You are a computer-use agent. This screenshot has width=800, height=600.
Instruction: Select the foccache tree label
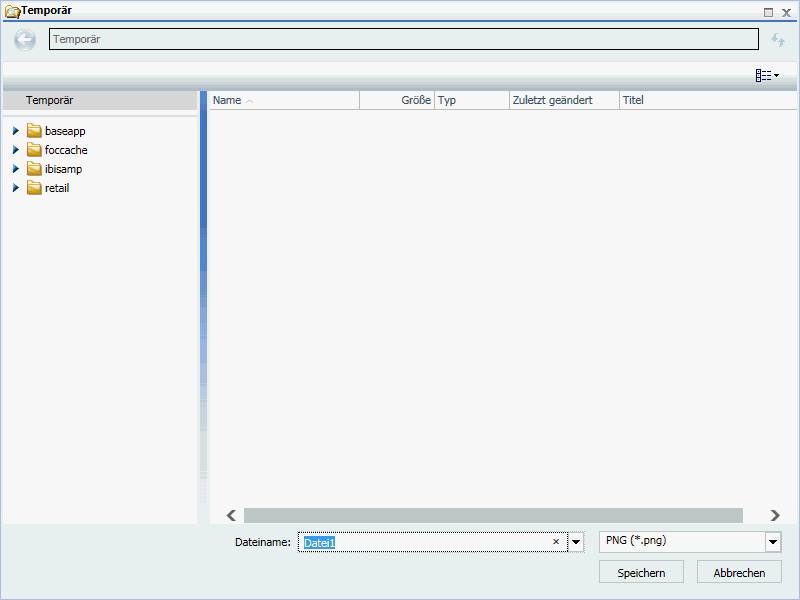tap(66, 150)
